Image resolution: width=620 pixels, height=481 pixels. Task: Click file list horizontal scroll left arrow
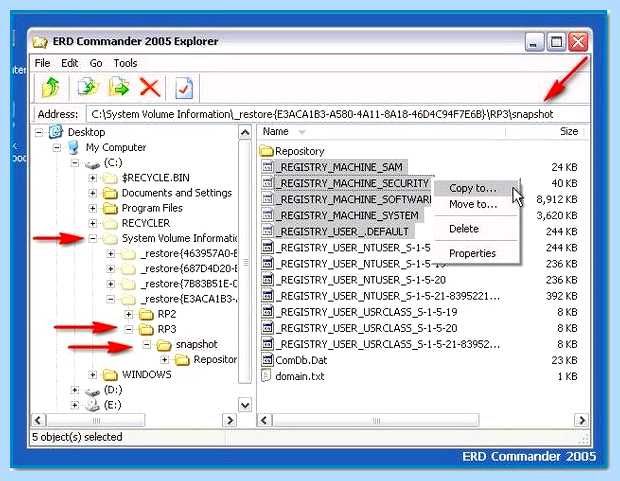pos(265,420)
